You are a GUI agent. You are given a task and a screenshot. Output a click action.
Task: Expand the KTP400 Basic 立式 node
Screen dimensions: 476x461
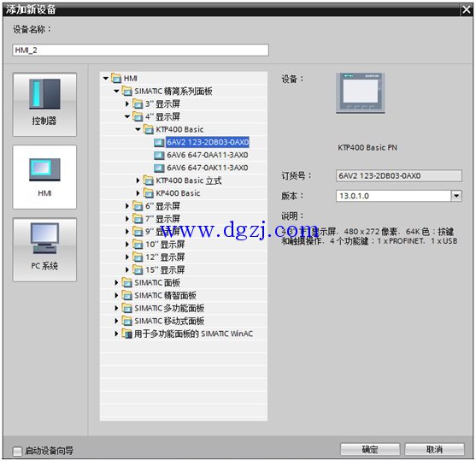[x=138, y=180]
